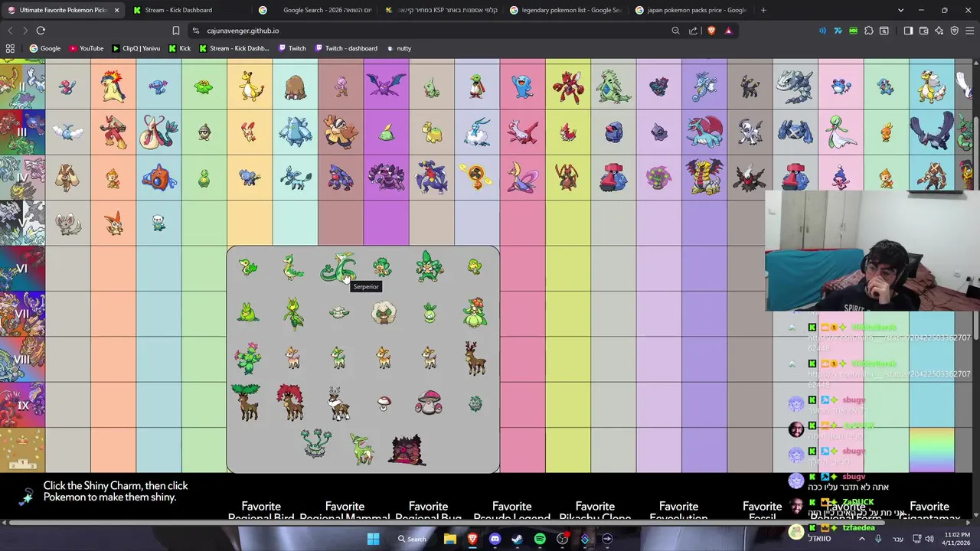Reload the current page

[41, 31]
